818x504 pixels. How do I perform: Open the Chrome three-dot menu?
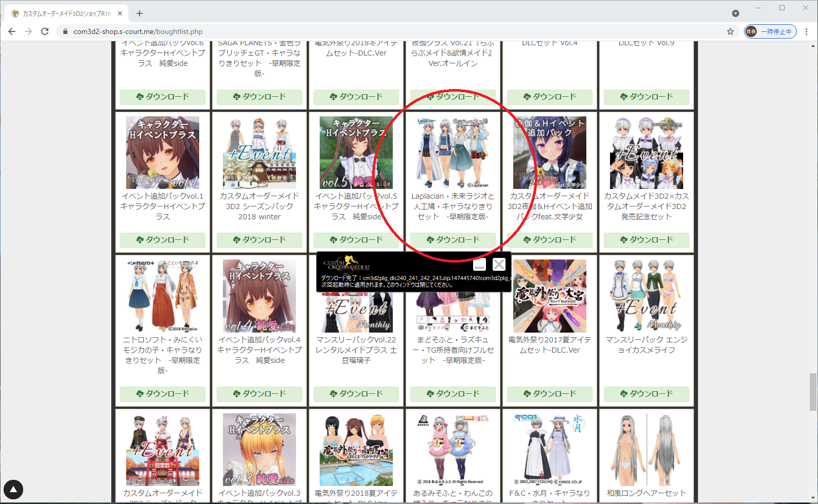click(807, 31)
